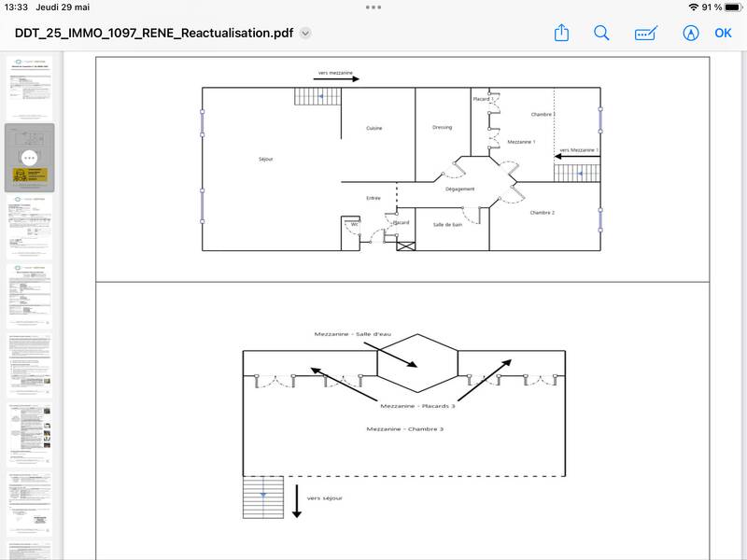Click the 'vers séjour' text

(324, 498)
